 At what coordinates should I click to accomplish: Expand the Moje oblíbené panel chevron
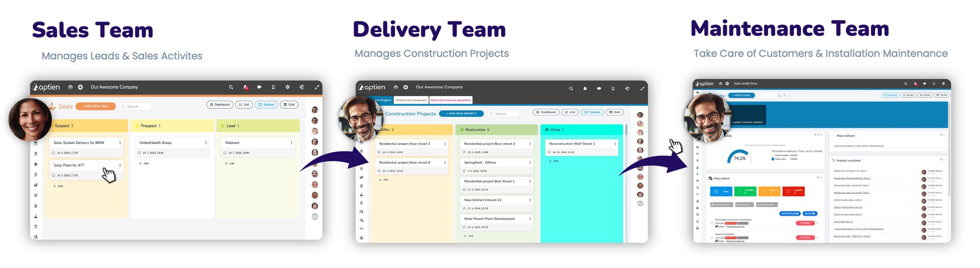pos(944,135)
